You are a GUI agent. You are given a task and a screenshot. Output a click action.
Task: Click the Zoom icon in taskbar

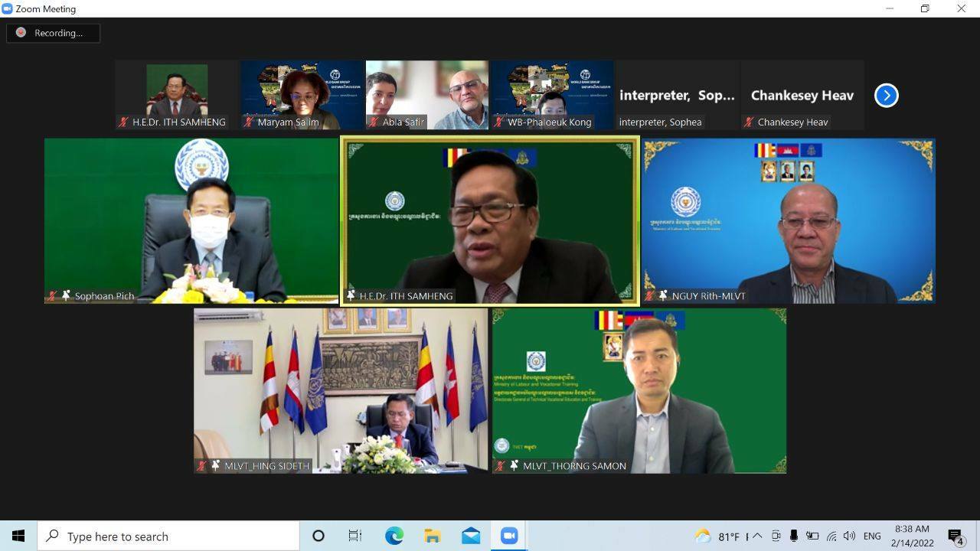pos(509,536)
